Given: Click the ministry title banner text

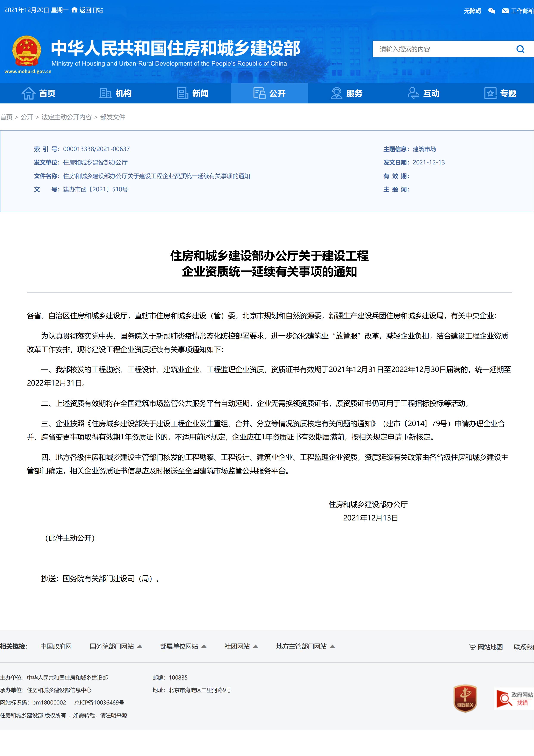Looking at the screenshot, I should coord(175,48).
